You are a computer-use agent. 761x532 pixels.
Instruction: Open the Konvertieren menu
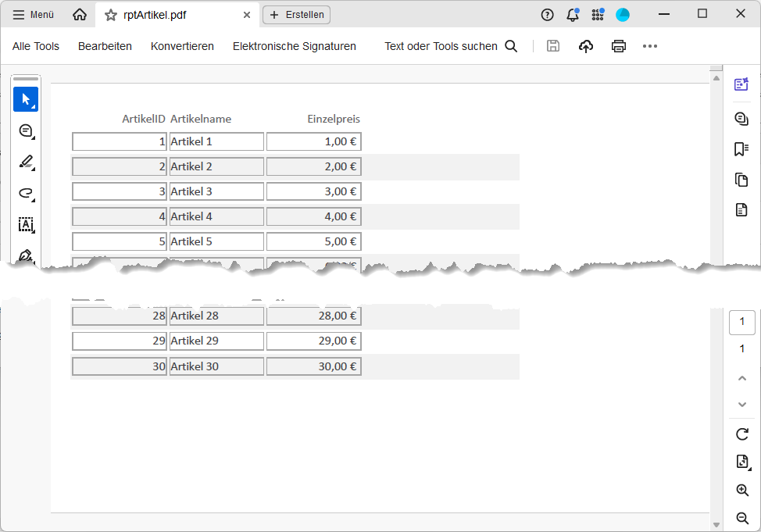(182, 46)
